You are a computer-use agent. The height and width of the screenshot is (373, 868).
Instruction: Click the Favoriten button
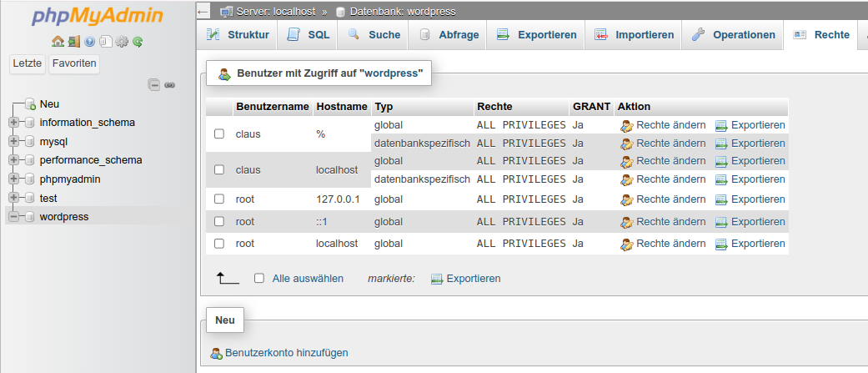(74, 63)
